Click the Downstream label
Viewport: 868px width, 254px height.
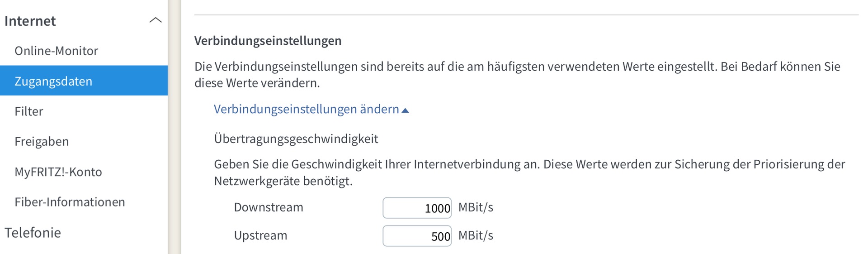coord(269,207)
